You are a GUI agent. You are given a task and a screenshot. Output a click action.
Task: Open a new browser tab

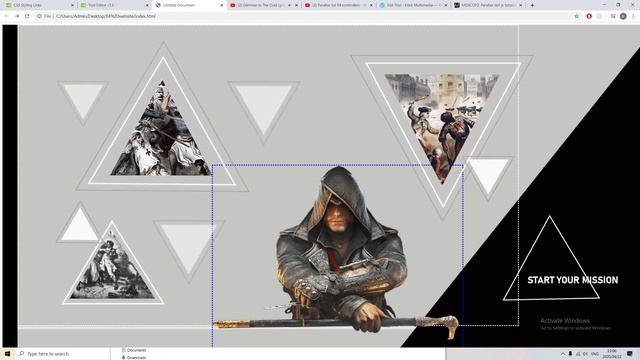[532, 5]
